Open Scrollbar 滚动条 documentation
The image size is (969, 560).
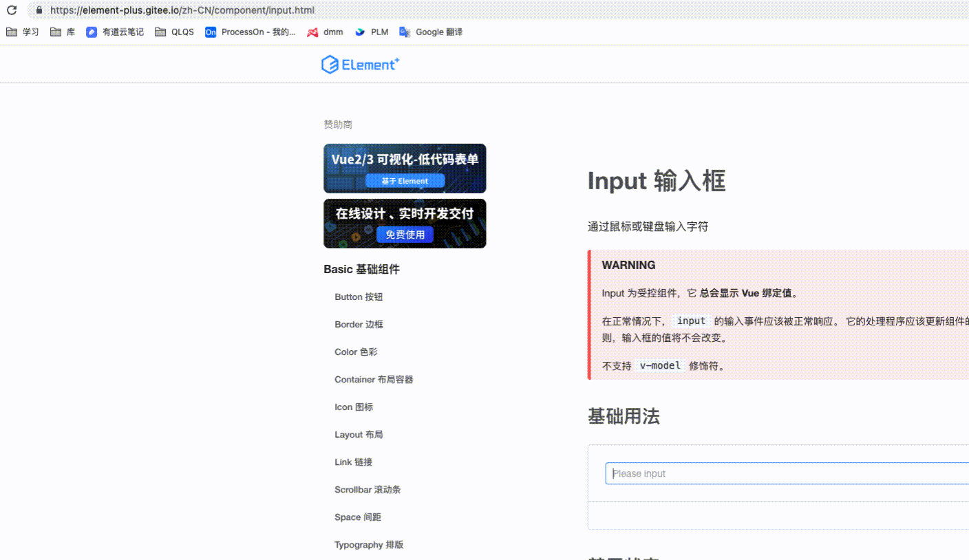coord(368,489)
